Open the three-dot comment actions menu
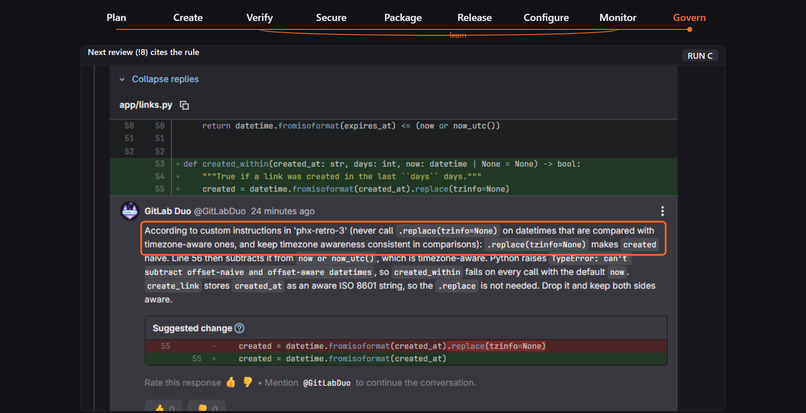Screen dimensions: 806x413 click(662, 211)
